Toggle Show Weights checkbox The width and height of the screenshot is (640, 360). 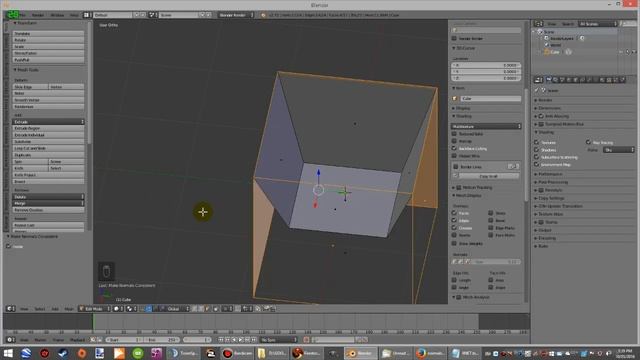click(x=454, y=243)
